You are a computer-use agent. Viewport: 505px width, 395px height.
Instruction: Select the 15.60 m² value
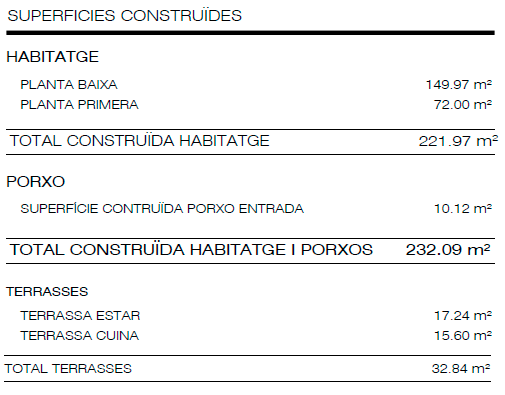pyautogui.click(x=463, y=335)
